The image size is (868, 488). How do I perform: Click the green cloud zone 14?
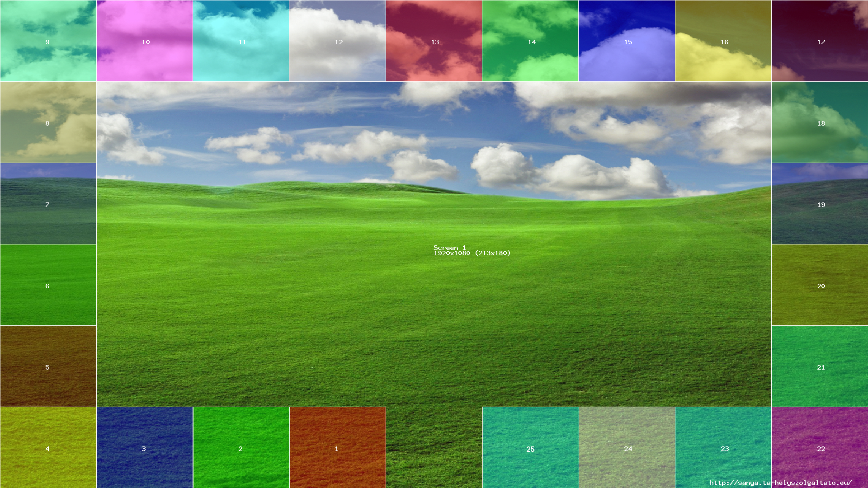tap(530, 41)
